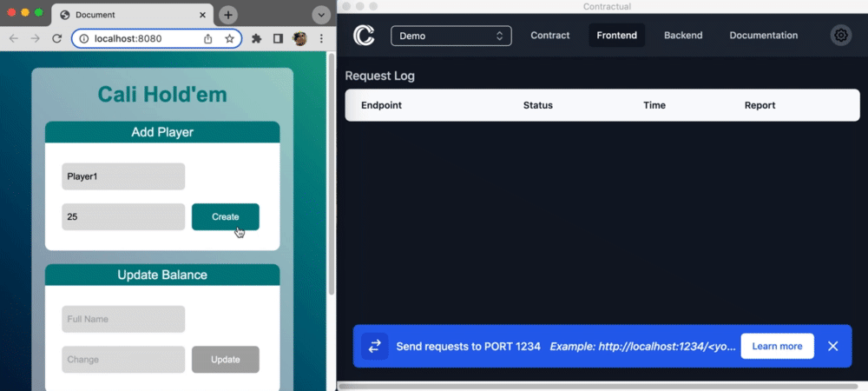Click the swap arrows icon in banner

point(375,346)
